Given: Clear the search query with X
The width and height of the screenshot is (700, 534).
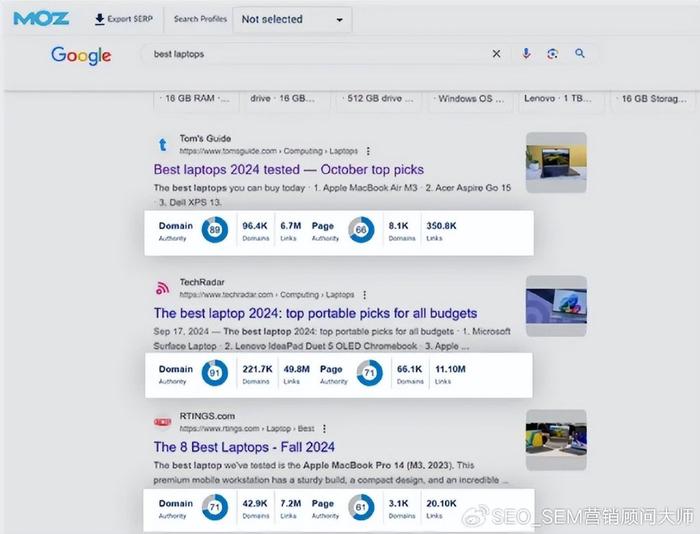Looking at the screenshot, I should [496, 54].
